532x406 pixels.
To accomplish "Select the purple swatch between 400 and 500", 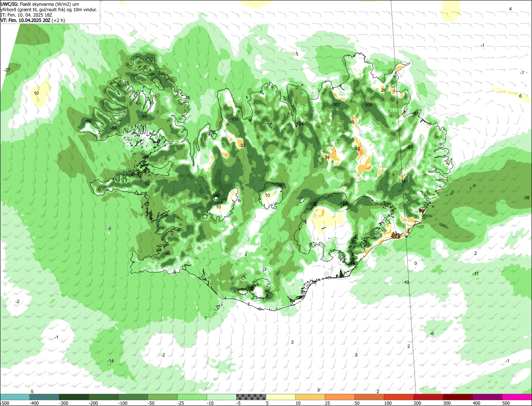I will click(487, 397).
